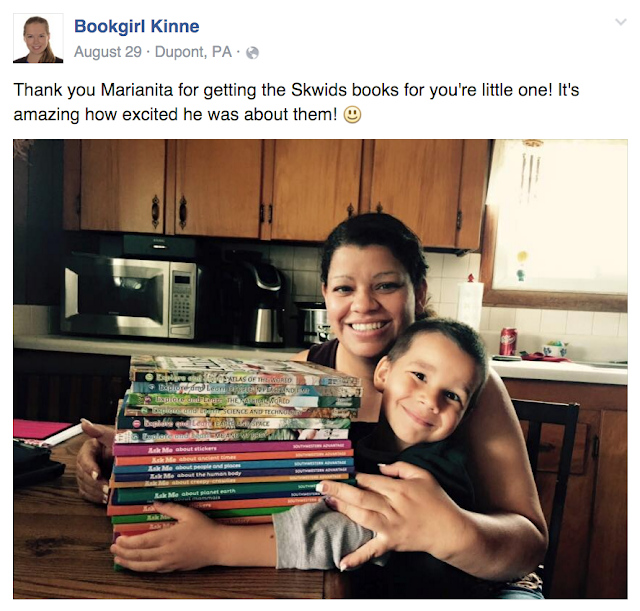Viewport: 640px width, 611px height.
Task: Click the Bookgirl Kinne name link
Action: (x=137, y=27)
